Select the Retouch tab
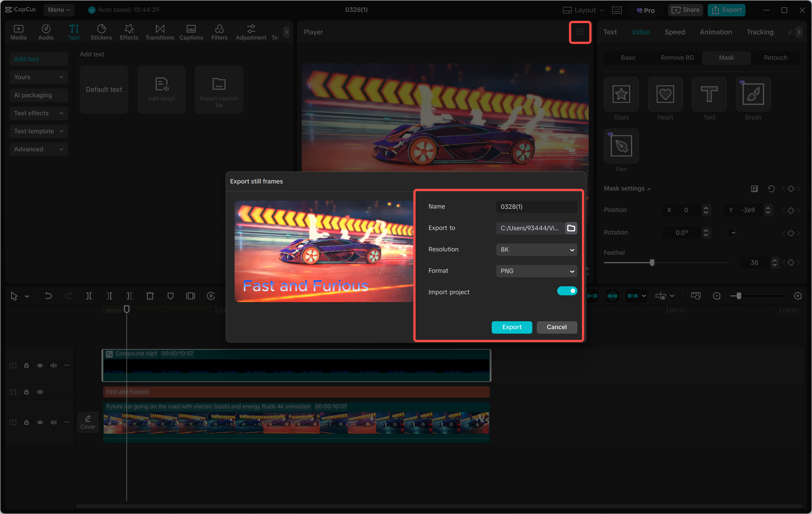 [775, 58]
